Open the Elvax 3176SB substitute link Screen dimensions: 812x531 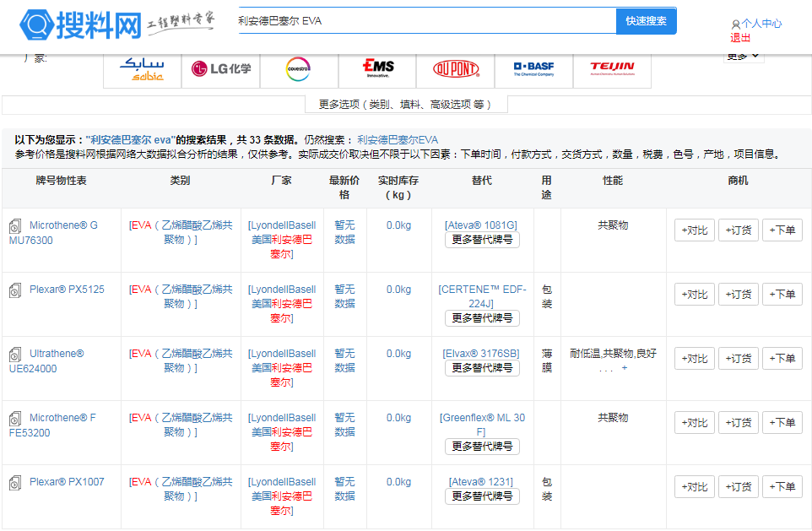(x=481, y=353)
